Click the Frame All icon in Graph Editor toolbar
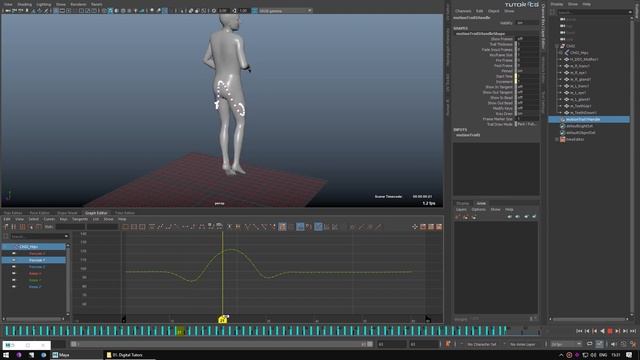640x360 pixels. tap(125, 227)
